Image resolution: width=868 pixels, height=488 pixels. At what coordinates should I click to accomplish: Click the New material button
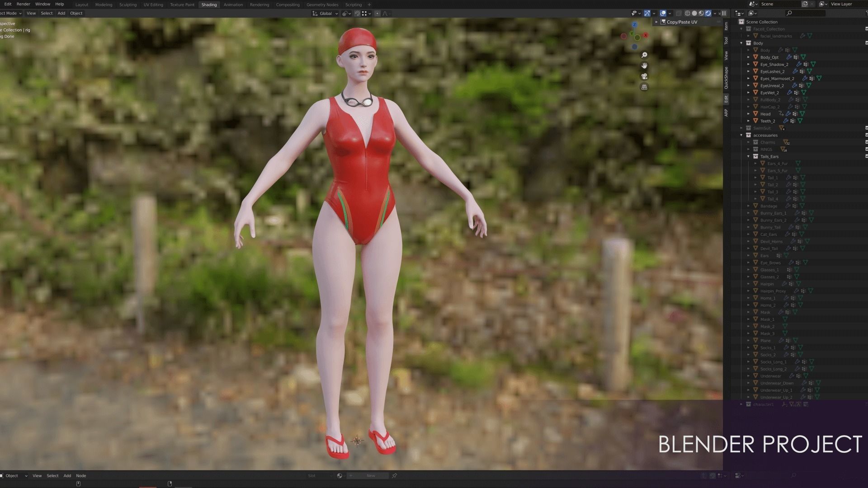coord(371,475)
